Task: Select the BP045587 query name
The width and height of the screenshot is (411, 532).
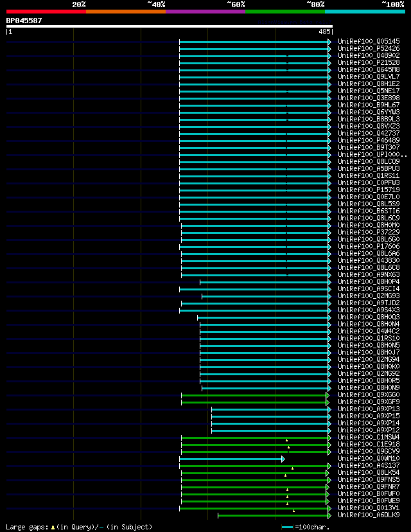Action: pyautogui.click(x=24, y=21)
